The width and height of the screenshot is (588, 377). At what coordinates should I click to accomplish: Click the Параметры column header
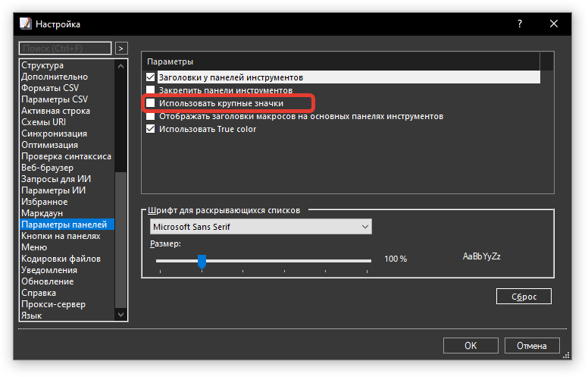(341, 61)
